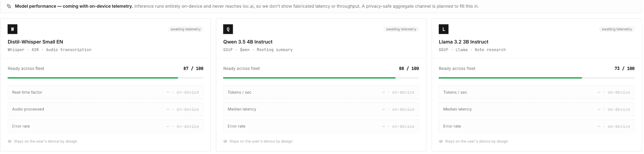Select Qwen's Error rate row
Screen dimensions: 644x154
click(x=321, y=127)
